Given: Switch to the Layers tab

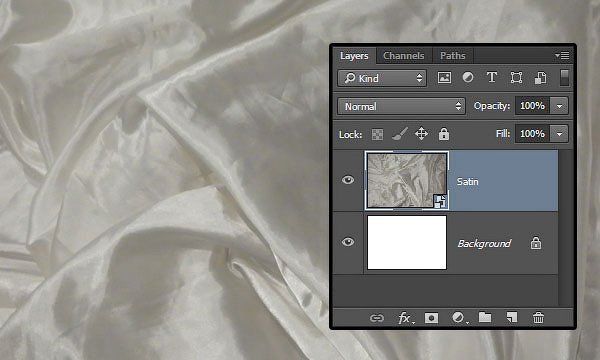Looking at the screenshot, I should point(354,56).
